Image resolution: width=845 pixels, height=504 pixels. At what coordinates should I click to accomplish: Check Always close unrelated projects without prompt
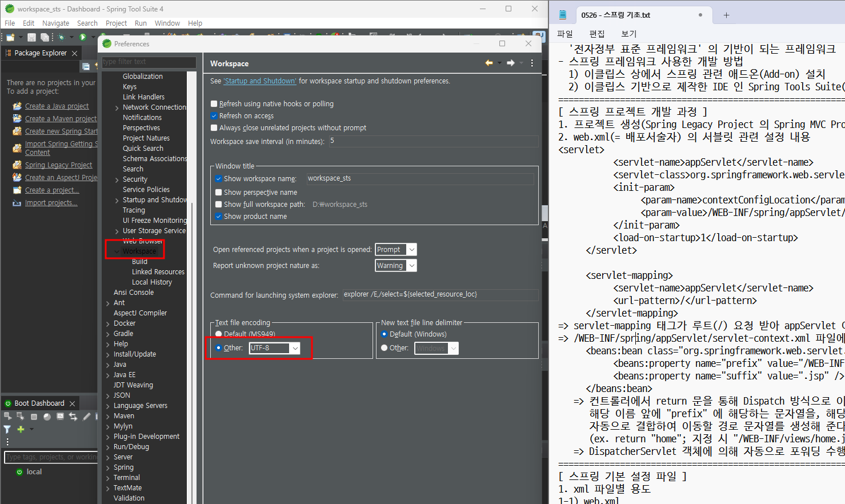(214, 128)
